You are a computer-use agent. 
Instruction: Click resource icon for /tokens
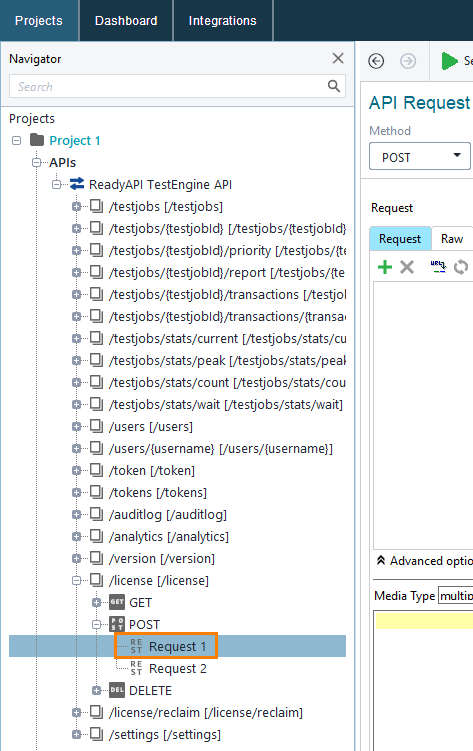[97, 492]
